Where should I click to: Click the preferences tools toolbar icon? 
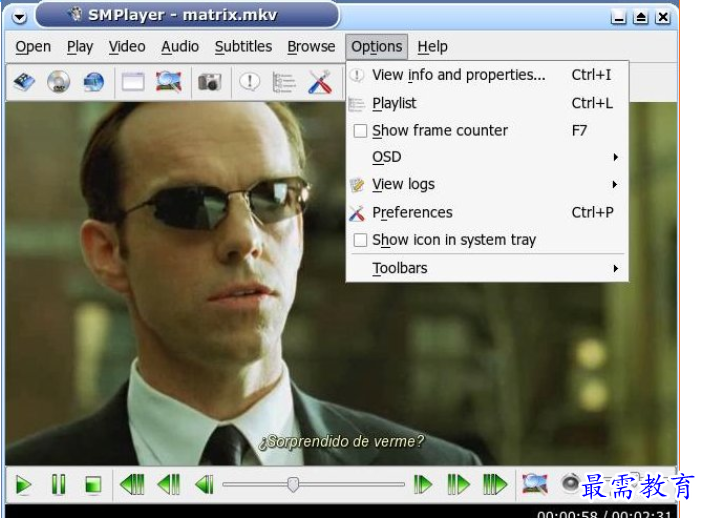tap(320, 82)
